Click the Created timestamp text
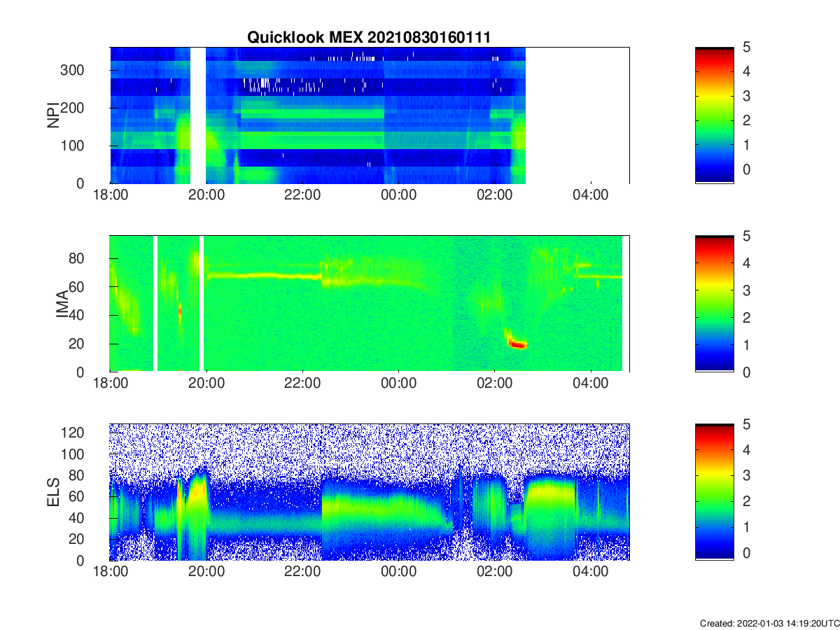Screen dimensions: 840x630 (x=769, y=623)
